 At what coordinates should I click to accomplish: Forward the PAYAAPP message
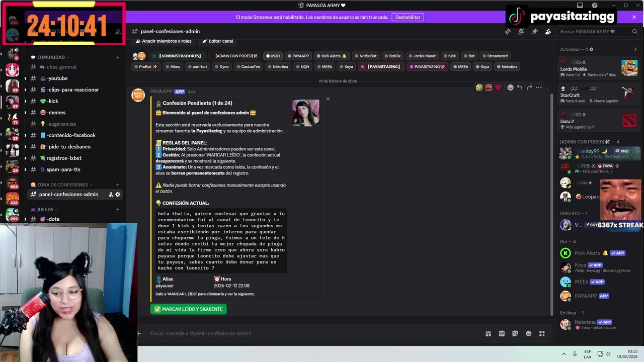click(529, 87)
